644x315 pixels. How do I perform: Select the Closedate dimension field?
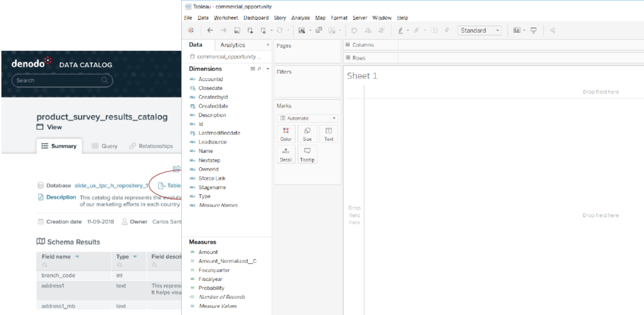pos(210,88)
